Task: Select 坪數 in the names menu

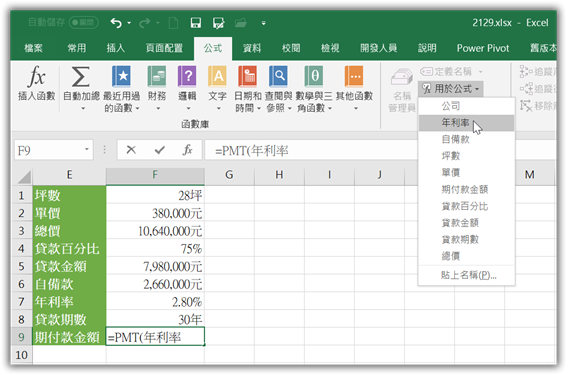Action: coord(466,156)
